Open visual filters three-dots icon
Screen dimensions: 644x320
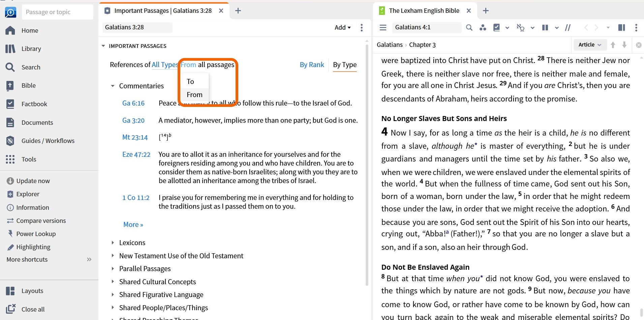(x=483, y=27)
